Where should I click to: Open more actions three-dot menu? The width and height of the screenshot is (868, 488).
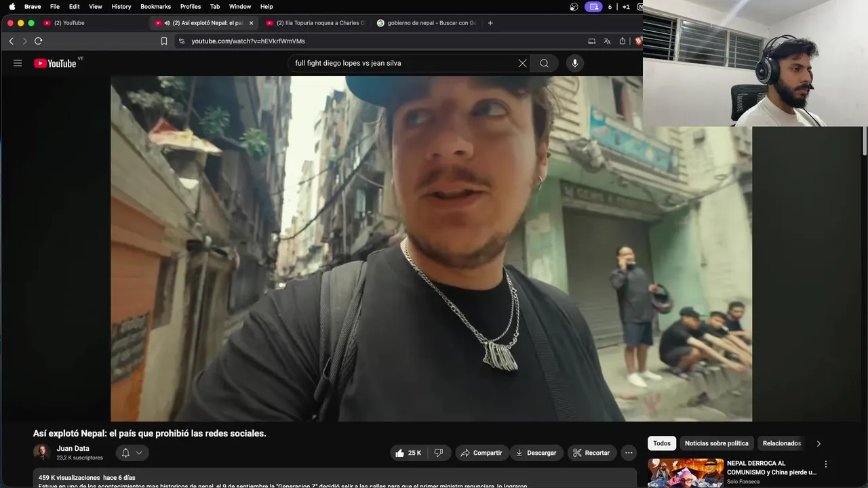629,453
